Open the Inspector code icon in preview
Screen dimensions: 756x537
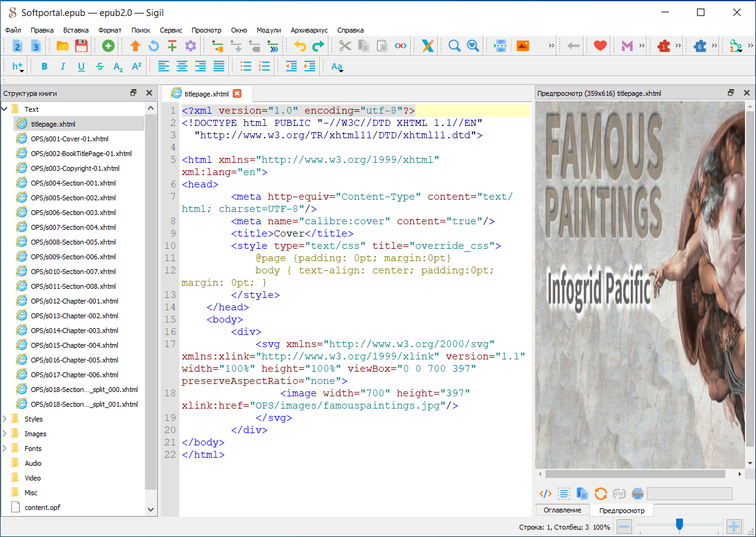tap(545, 493)
